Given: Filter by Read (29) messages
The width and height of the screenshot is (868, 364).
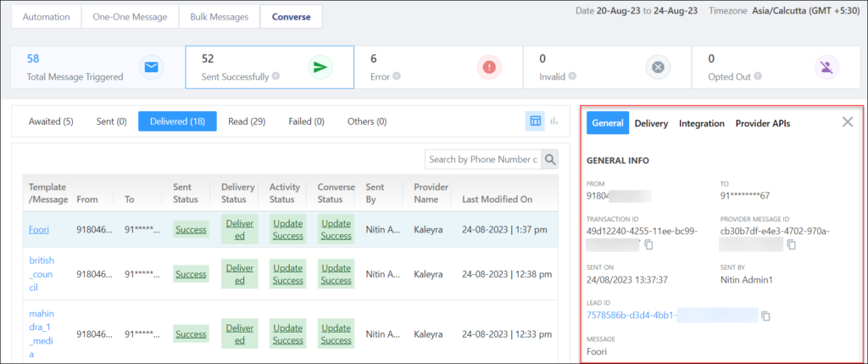Looking at the screenshot, I should click(247, 121).
